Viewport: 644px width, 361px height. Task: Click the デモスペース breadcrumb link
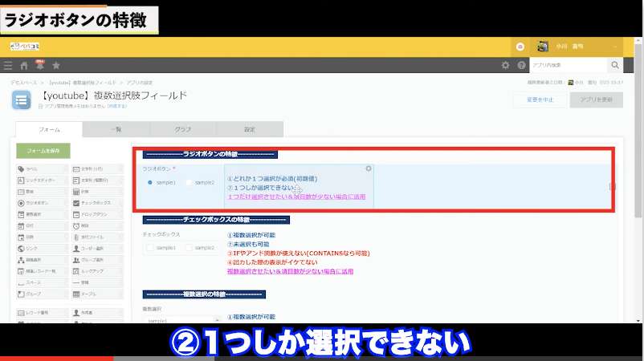(23, 82)
